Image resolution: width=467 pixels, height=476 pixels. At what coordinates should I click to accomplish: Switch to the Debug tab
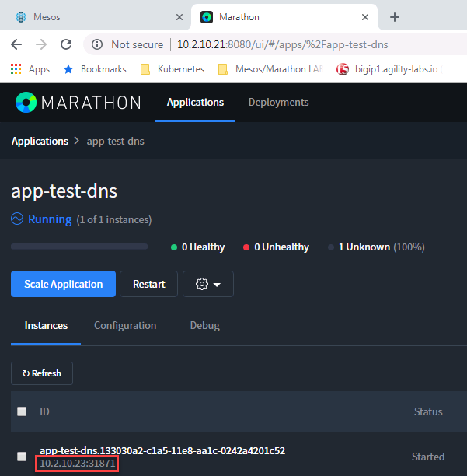204,325
